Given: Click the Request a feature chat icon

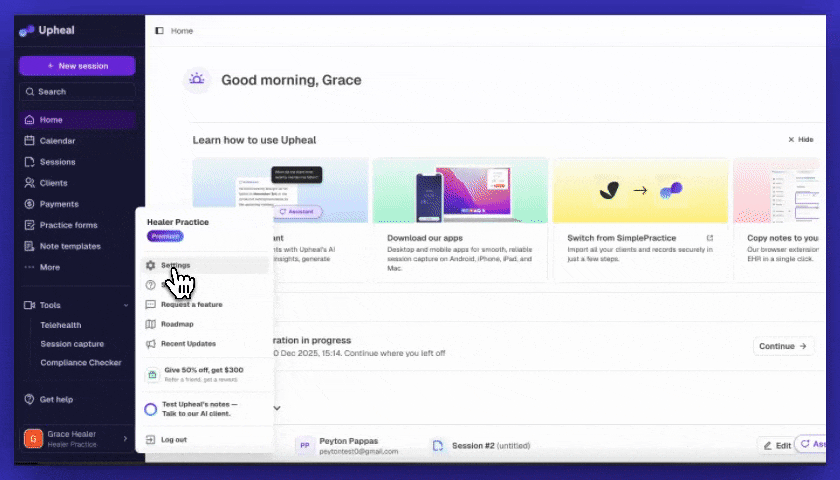Looking at the screenshot, I should (151, 304).
